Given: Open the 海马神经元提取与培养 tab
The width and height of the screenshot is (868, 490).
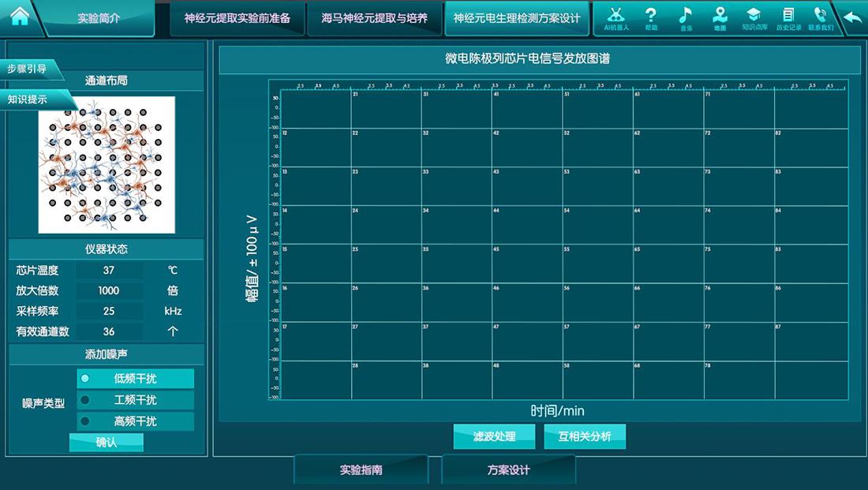Looking at the screenshot, I should pos(374,17).
